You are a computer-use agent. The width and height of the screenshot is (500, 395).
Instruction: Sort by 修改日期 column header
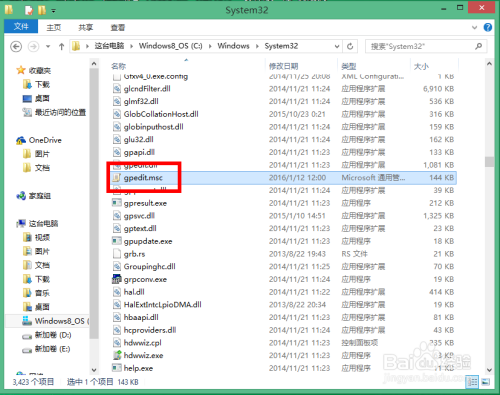[x=284, y=66]
